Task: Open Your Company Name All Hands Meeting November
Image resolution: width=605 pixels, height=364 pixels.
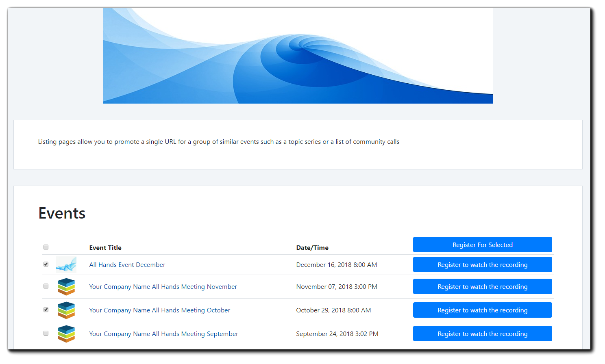Action: [x=163, y=287]
